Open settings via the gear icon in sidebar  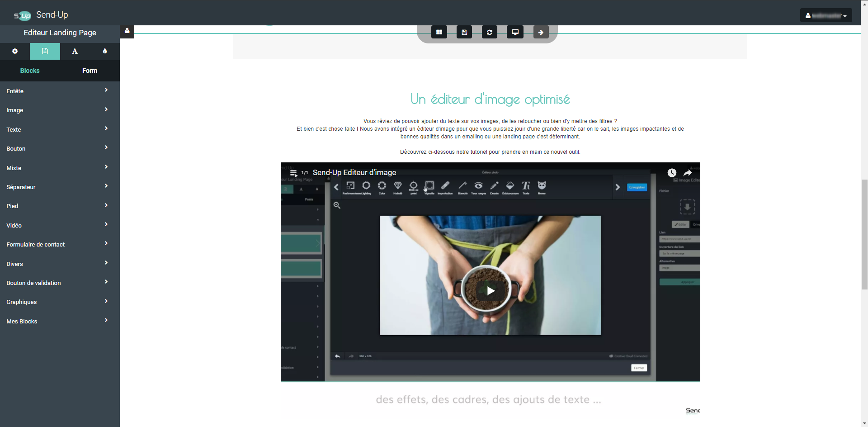(15, 51)
